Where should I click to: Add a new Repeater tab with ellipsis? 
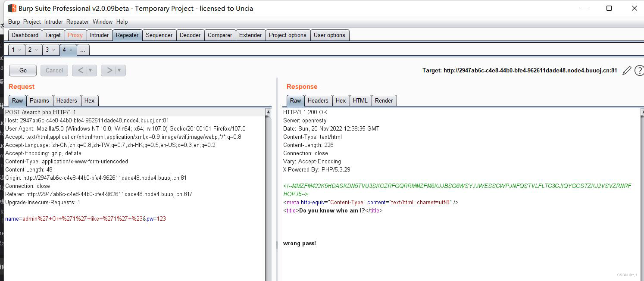pos(83,50)
